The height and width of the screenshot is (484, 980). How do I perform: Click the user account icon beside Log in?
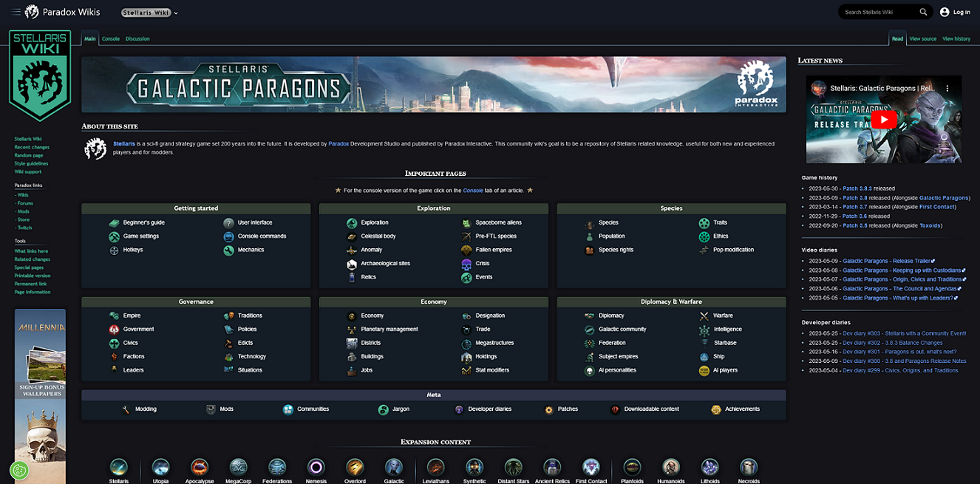(945, 12)
